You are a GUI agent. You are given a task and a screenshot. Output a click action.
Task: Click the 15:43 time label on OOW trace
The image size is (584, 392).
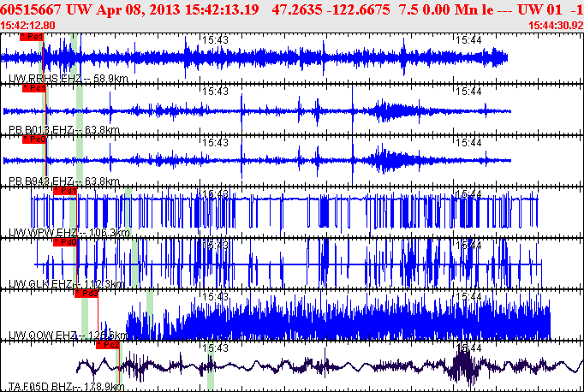coord(215,297)
